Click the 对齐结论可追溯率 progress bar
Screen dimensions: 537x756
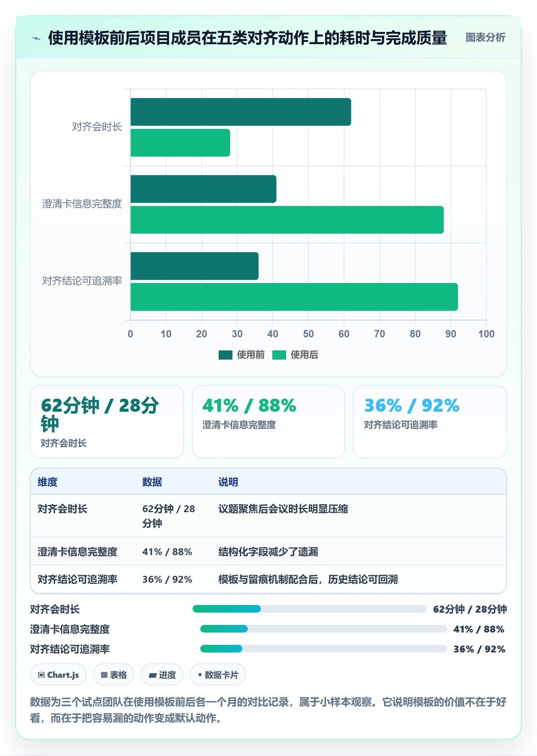(323, 649)
